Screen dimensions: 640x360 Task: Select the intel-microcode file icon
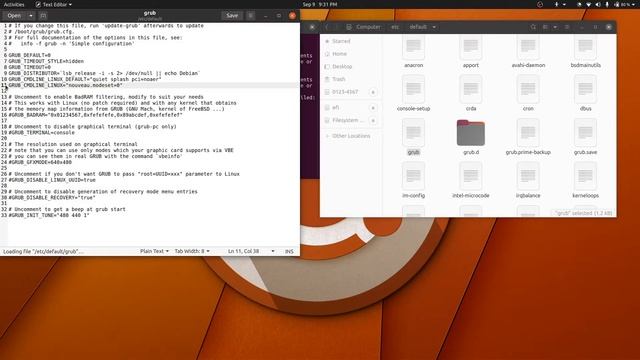tap(471, 176)
